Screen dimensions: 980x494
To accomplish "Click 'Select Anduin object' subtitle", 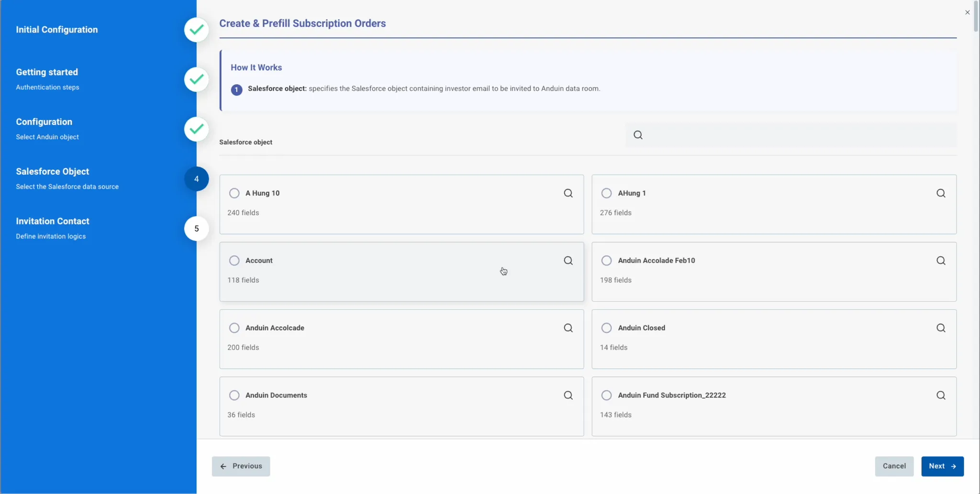I will (x=47, y=137).
